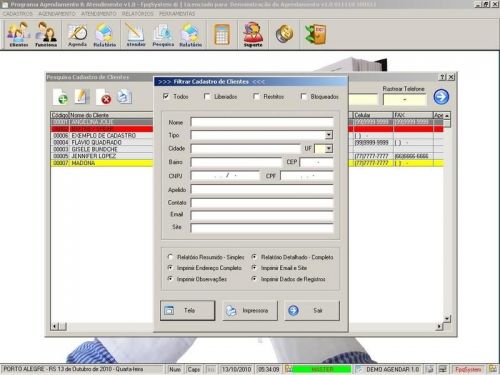Image resolution: width=500 pixels, height=375 pixels.
Task: Select the FLAVIO QUADRADO row
Action: click(x=102, y=142)
